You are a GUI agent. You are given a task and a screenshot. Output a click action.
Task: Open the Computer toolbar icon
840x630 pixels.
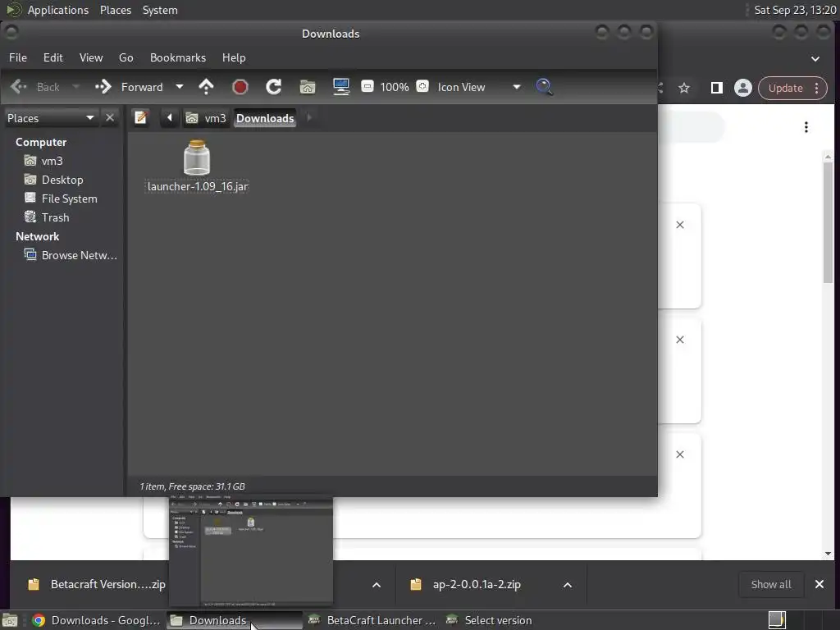pos(341,87)
